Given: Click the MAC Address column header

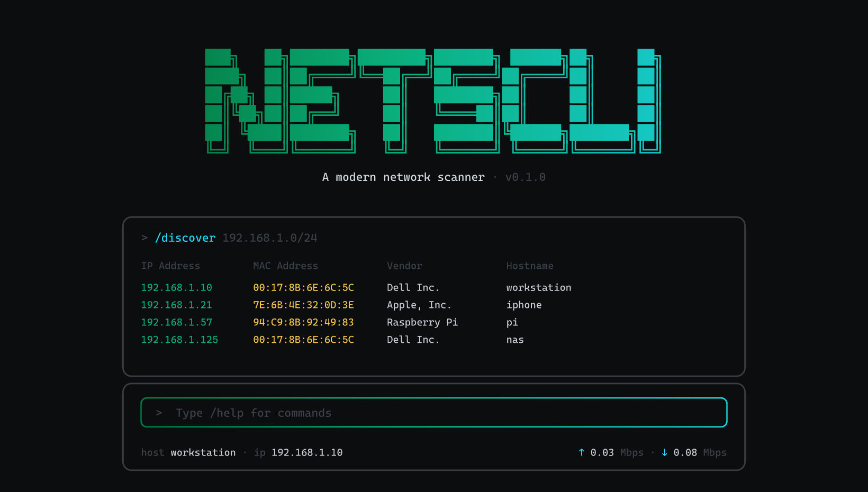Looking at the screenshot, I should [x=286, y=266].
